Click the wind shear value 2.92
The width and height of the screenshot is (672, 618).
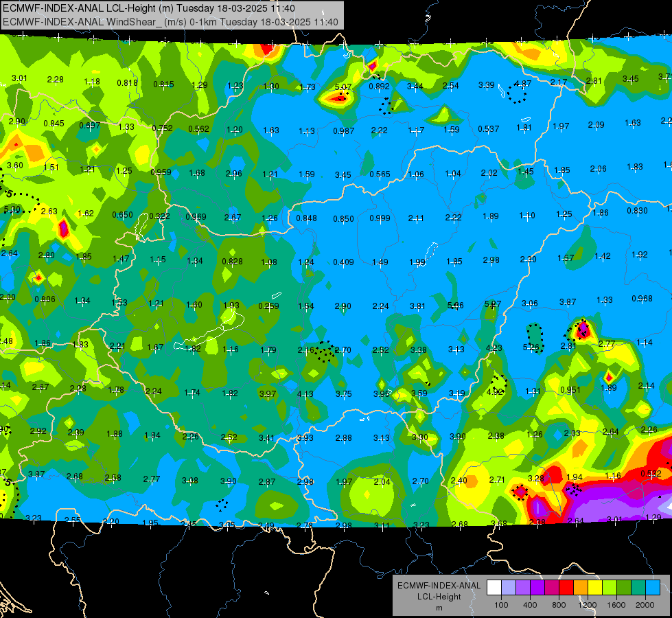click(x=38, y=431)
